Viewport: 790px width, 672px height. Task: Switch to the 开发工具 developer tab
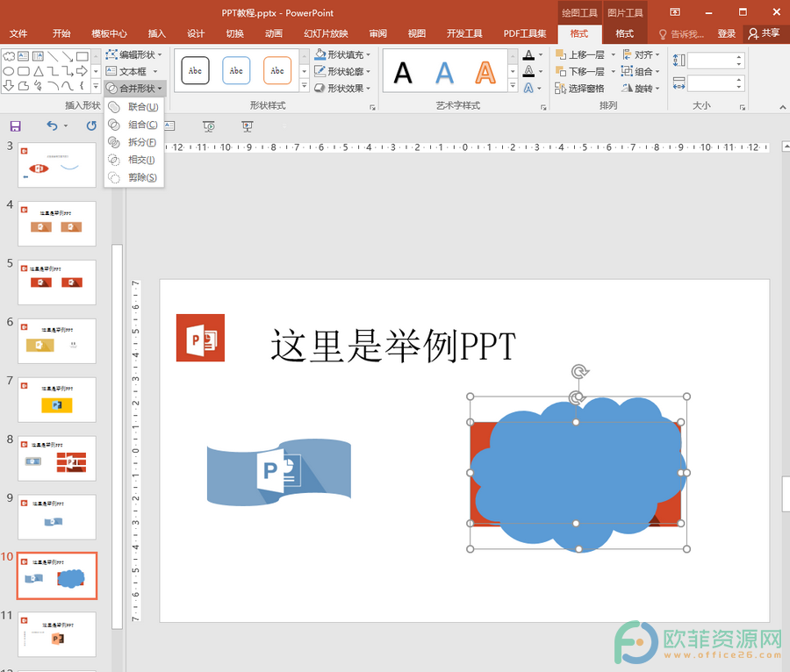pos(464,33)
